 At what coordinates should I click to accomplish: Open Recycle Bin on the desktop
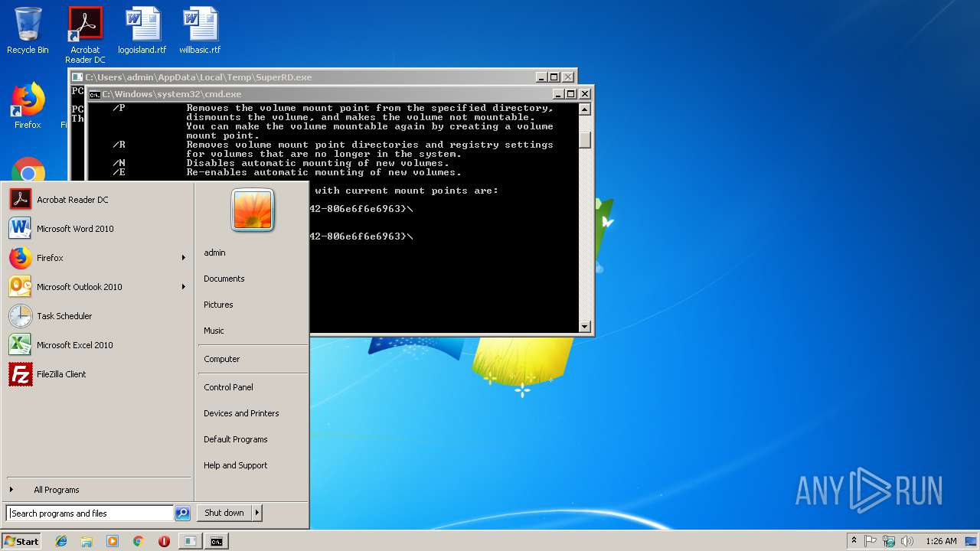tap(28, 31)
